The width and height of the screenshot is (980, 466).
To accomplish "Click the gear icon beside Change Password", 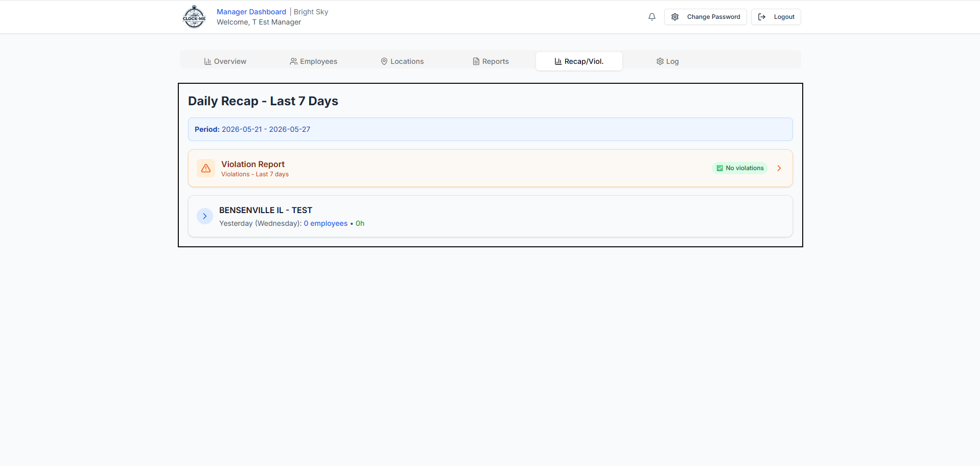I will coord(675,17).
